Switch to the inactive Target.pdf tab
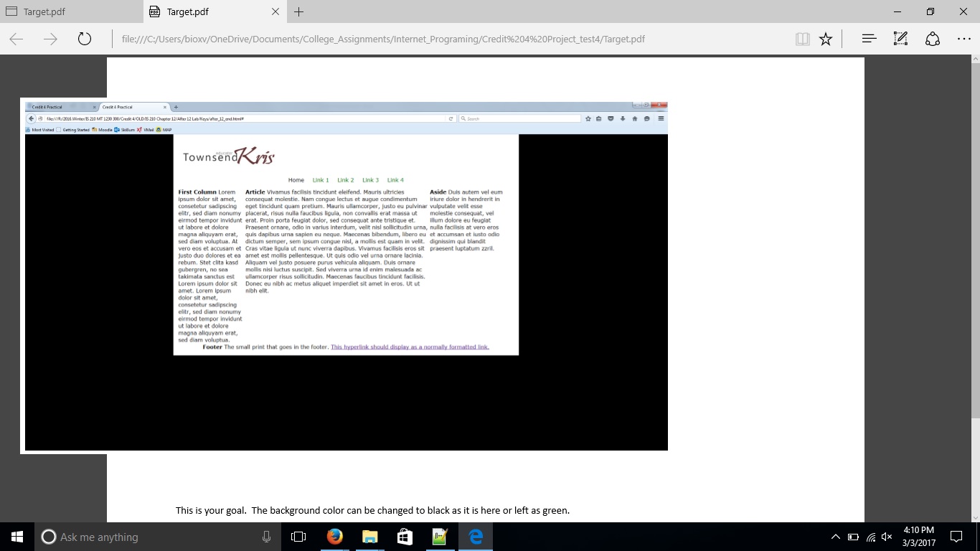Image resolution: width=980 pixels, height=551 pixels. pyautogui.click(x=72, y=11)
